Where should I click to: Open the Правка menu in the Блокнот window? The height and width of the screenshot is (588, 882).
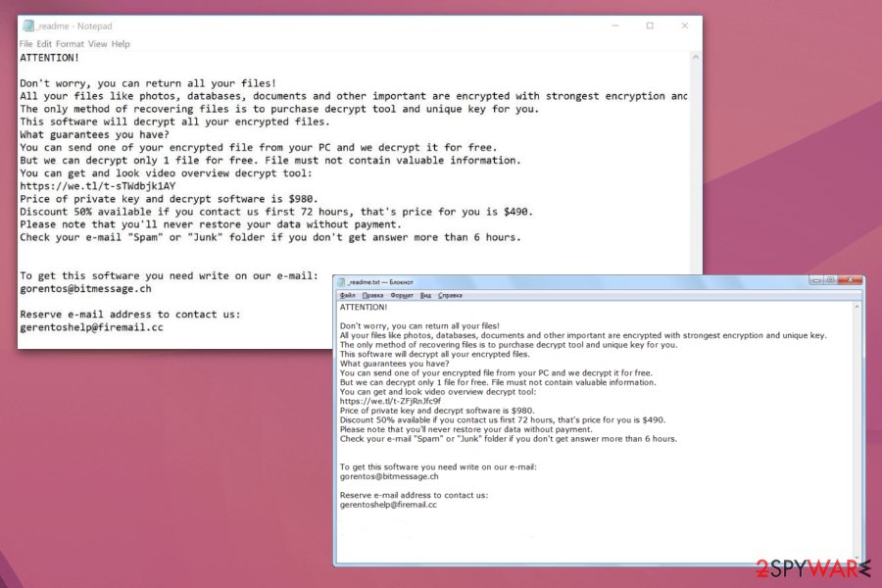coord(372,295)
